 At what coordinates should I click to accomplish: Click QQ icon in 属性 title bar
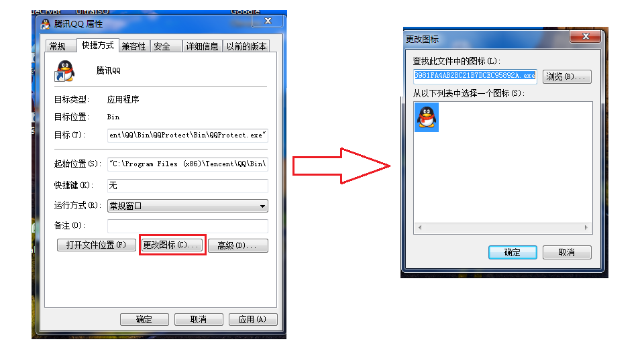(x=45, y=24)
